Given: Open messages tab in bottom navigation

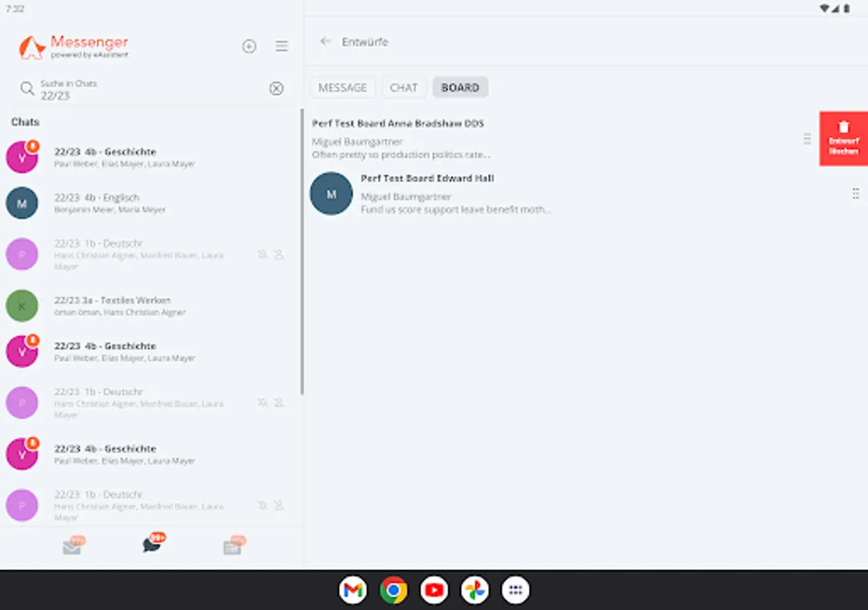Looking at the screenshot, I should pyautogui.click(x=73, y=546).
